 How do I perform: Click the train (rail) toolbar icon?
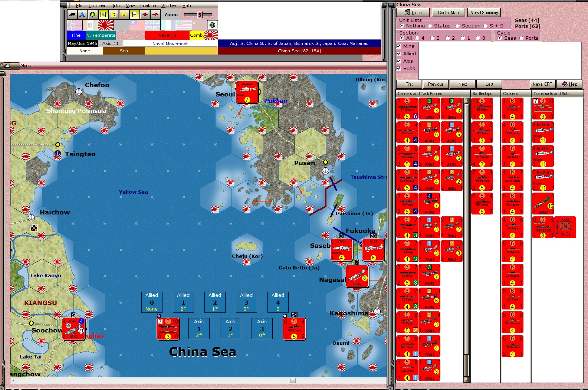coord(72,14)
